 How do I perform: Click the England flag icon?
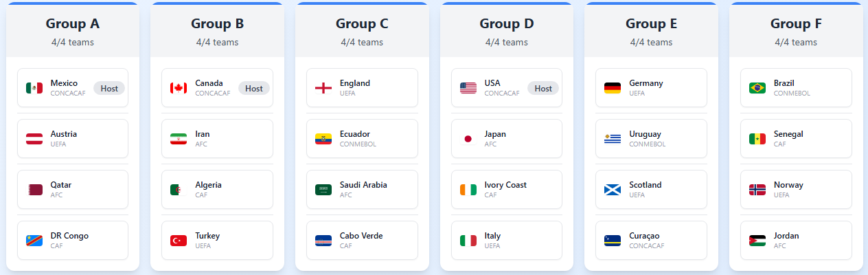coord(323,88)
